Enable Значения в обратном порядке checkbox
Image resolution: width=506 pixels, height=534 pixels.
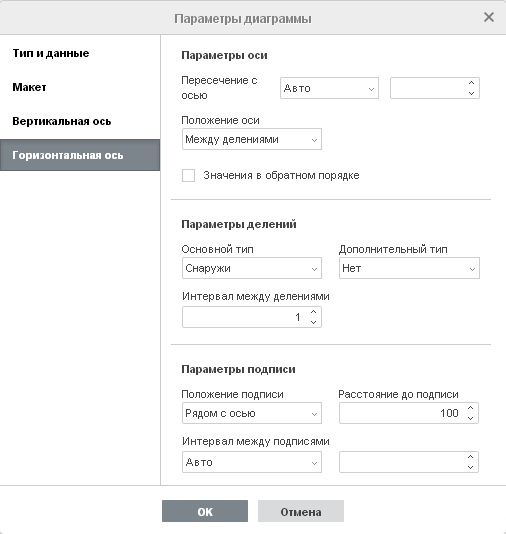coord(188,176)
